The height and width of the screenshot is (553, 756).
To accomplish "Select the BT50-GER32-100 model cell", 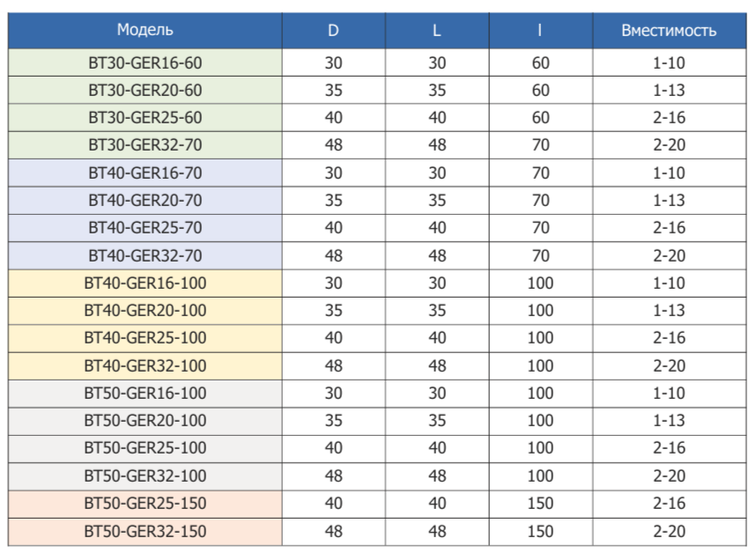I will (145, 476).
